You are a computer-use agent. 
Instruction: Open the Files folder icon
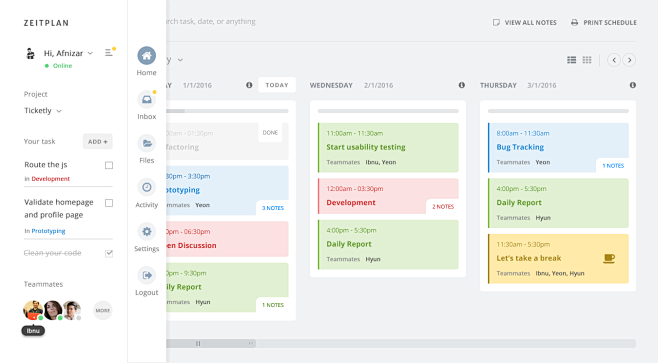coord(146,144)
